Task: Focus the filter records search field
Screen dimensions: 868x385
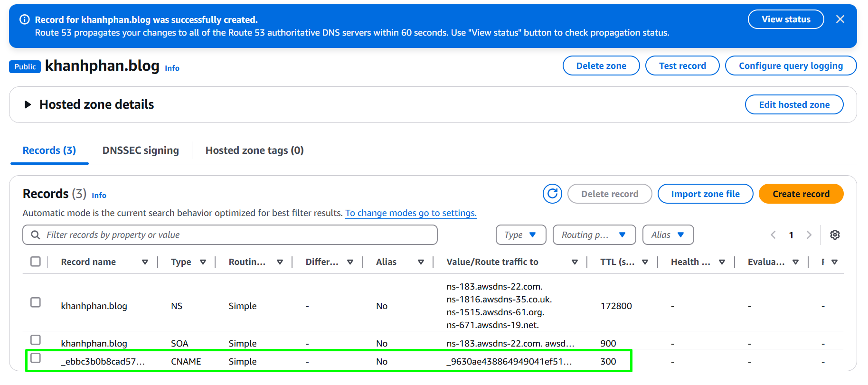Action: click(x=230, y=235)
